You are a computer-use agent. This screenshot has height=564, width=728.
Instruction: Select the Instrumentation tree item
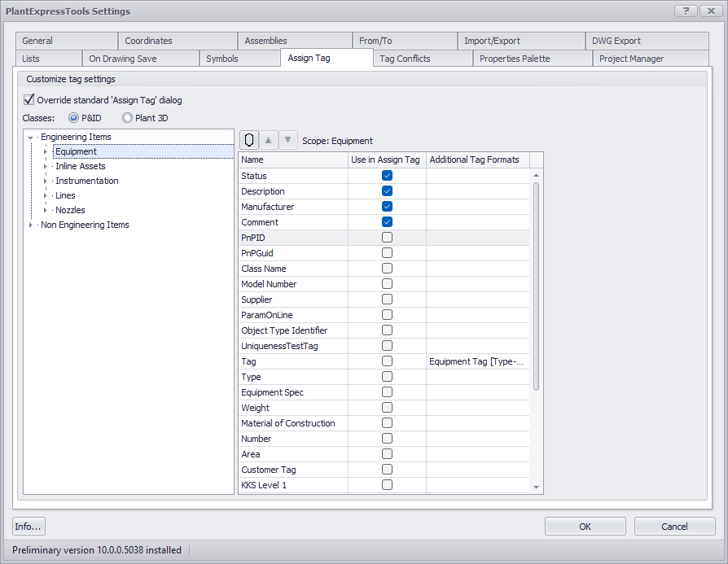[87, 181]
